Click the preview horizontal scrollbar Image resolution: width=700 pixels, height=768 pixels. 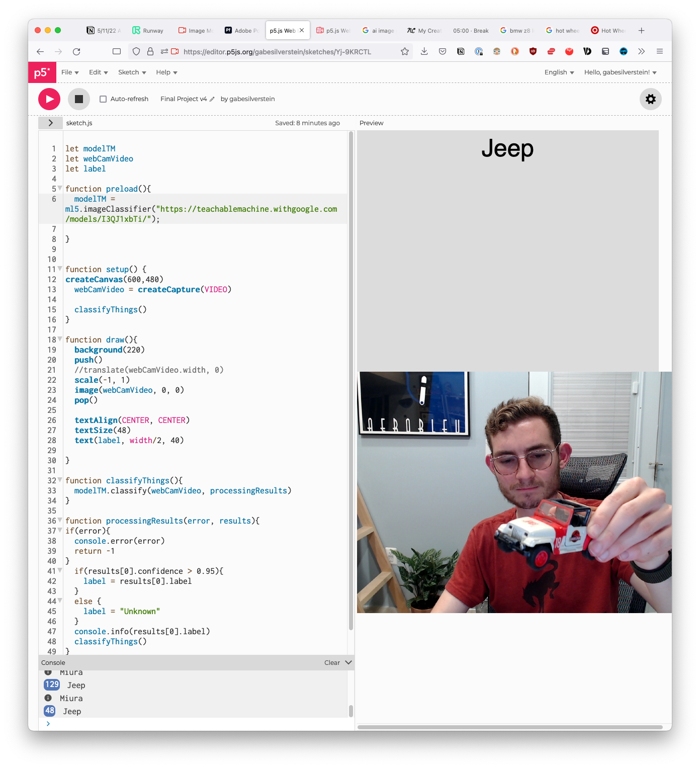510,727
